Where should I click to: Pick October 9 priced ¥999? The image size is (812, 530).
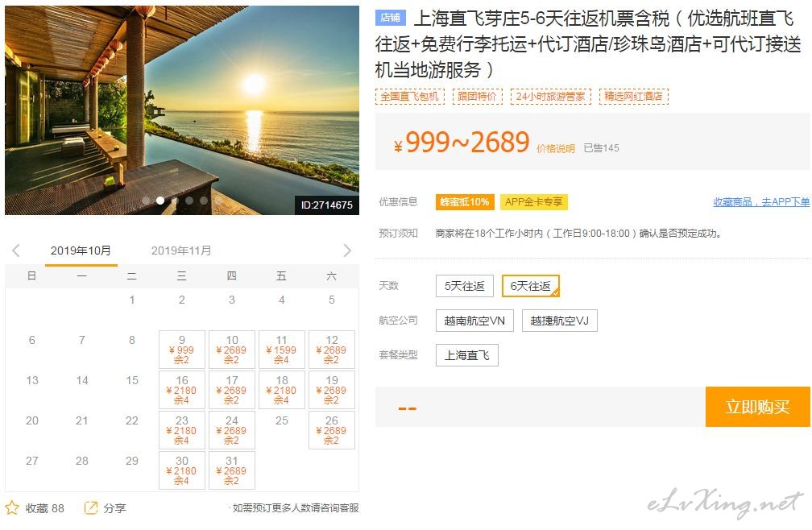[x=182, y=350]
